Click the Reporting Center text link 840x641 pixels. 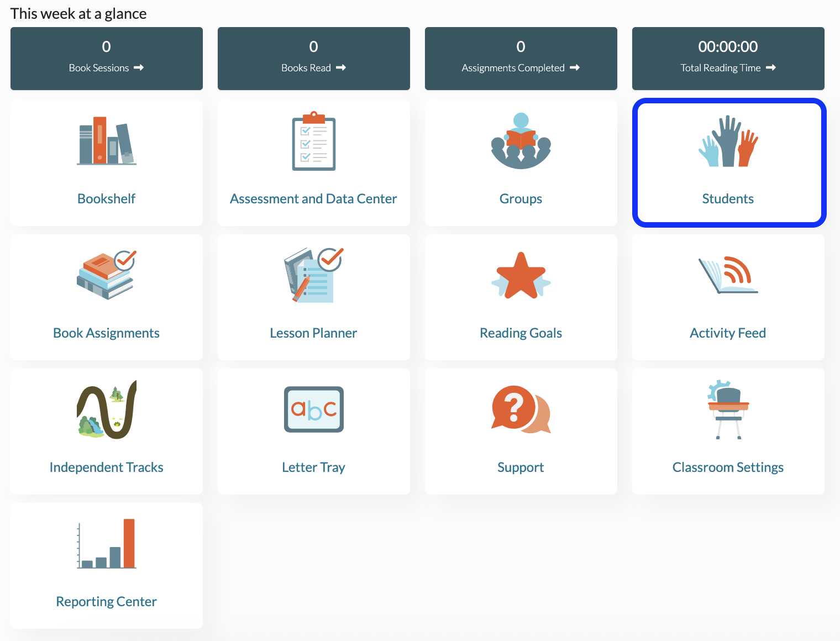click(x=107, y=602)
